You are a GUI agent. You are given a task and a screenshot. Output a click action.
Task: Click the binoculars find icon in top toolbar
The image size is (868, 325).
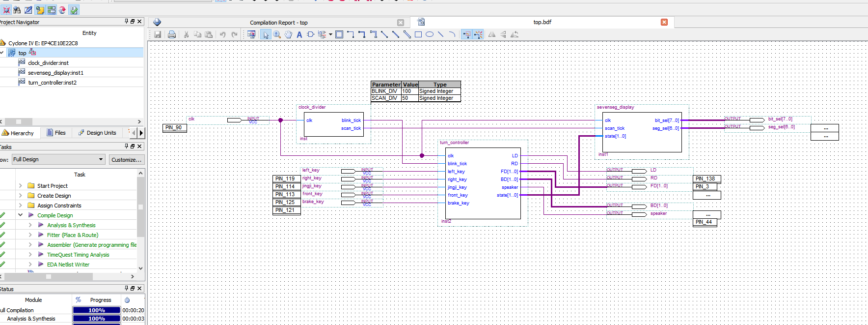pos(17,10)
